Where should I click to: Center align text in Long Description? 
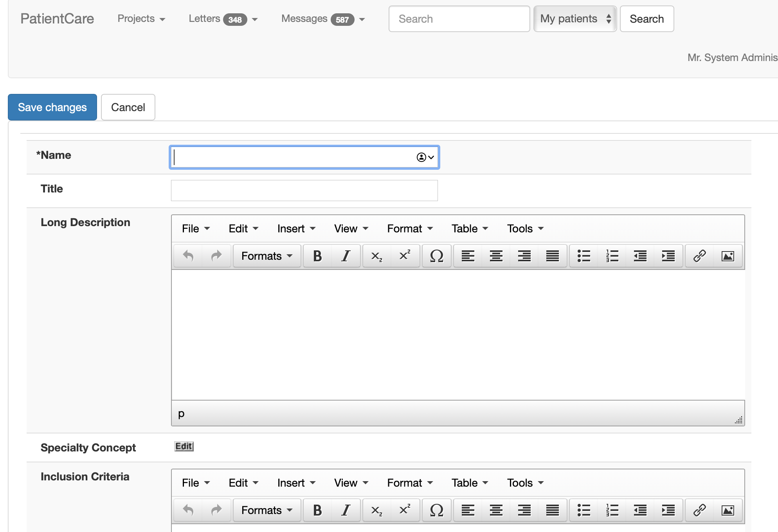point(496,256)
